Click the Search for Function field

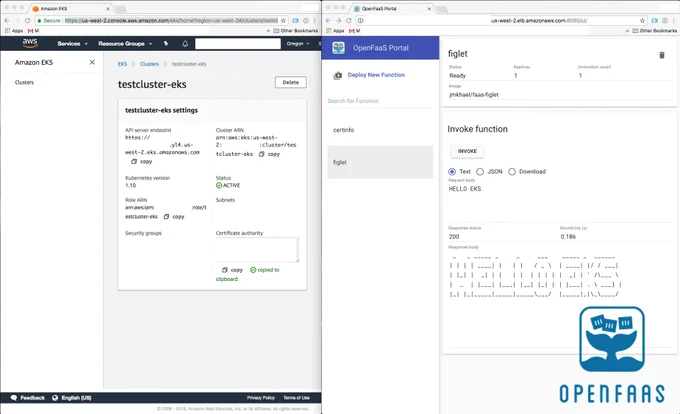380,101
